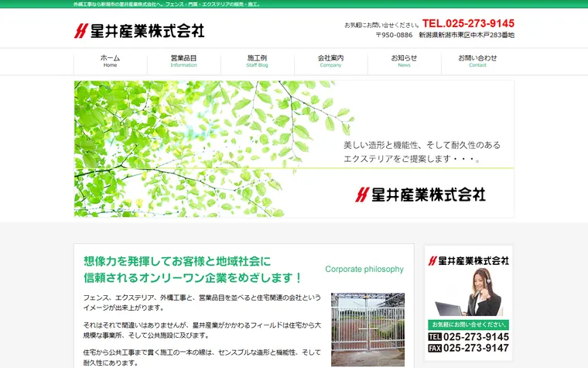This screenshot has width=588, height=368.
Task: Open the 会社案内 Company menu item
Action: [331, 61]
